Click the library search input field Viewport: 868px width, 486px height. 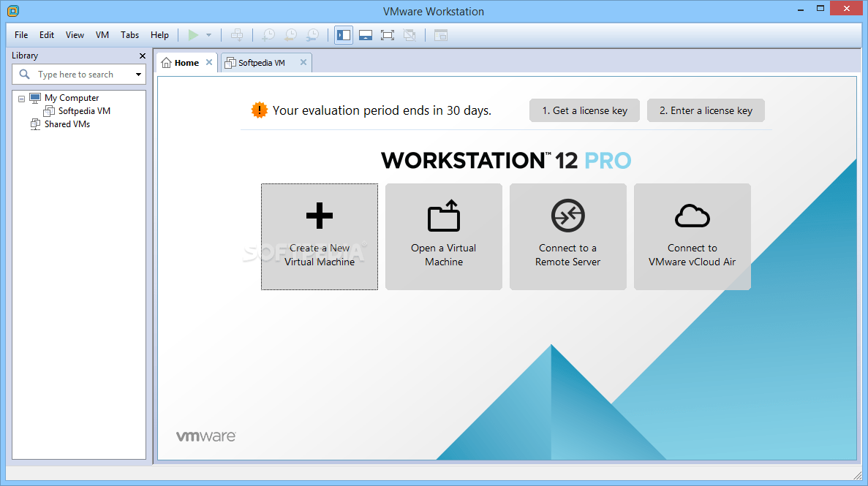coord(80,75)
